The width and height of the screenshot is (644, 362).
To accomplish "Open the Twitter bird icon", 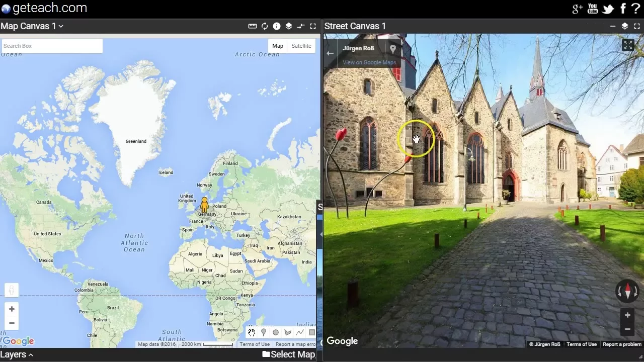I will (608, 9).
